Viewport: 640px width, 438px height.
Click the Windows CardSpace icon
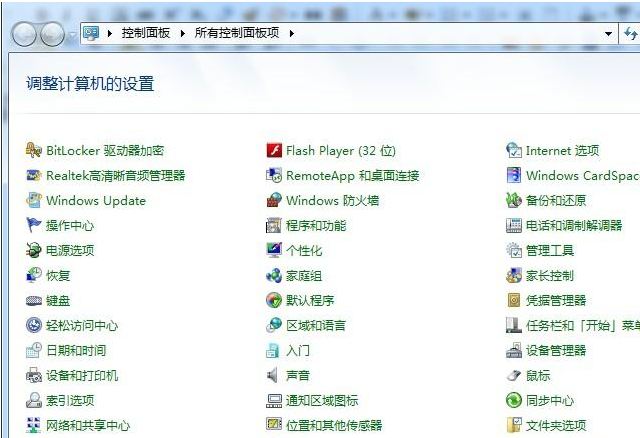click(x=514, y=176)
